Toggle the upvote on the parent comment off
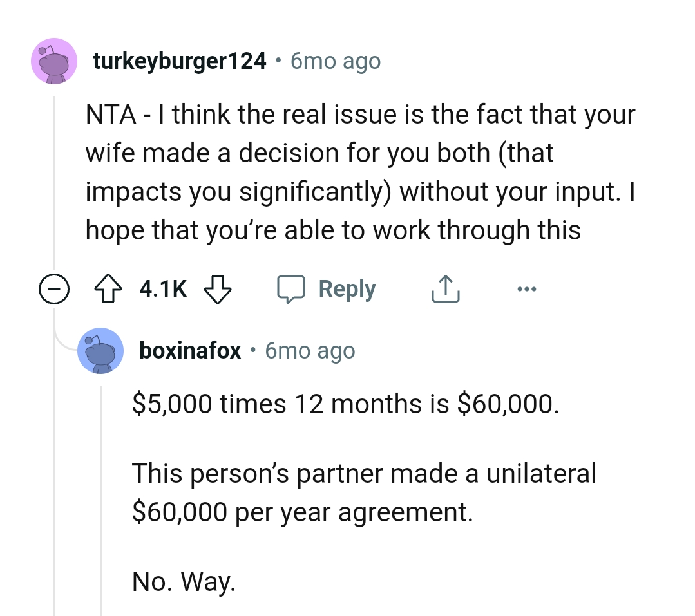Screen dimensions: 695x616 tap(108, 288)
